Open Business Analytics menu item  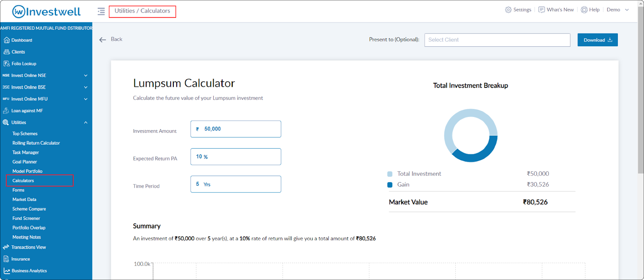pyautogui.click(x=29, y=271)
